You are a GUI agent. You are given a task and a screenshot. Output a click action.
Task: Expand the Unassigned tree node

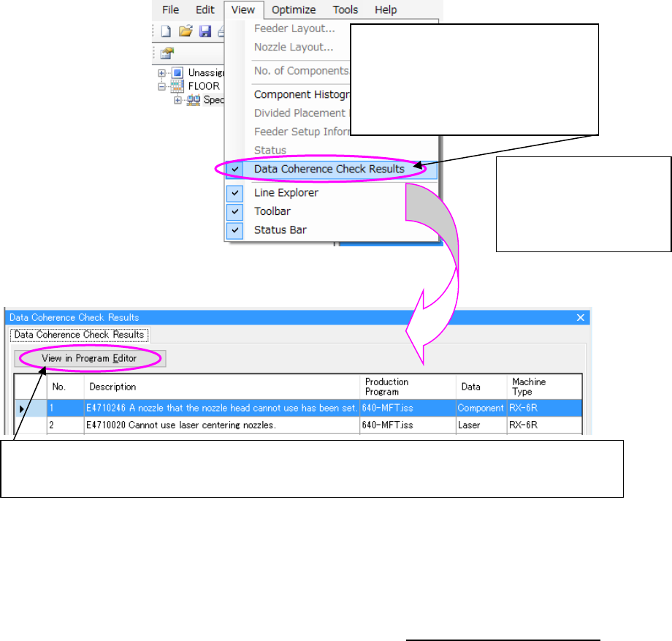point(161,73)
